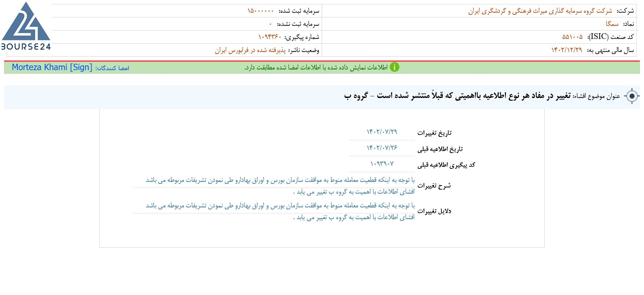Select the reason text in the "دلایل تغییرات" row
The image size is (644, 295).
coord(280,211)
